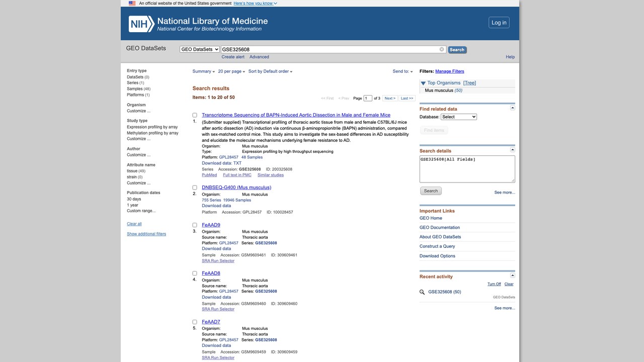Viewport: 644px width, 362px height.
Task: Filter publication dates to 30 days
Action: [x=134, y=199]
